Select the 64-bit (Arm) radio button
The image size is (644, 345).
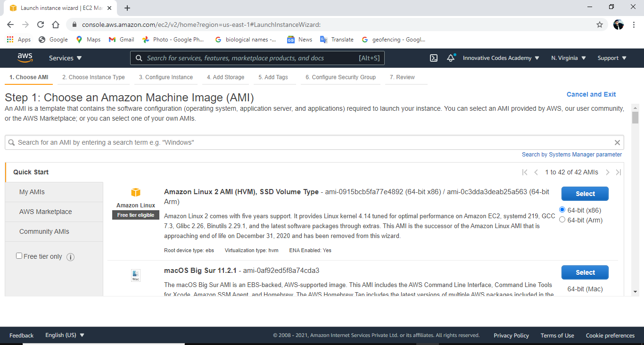point(562,220)
